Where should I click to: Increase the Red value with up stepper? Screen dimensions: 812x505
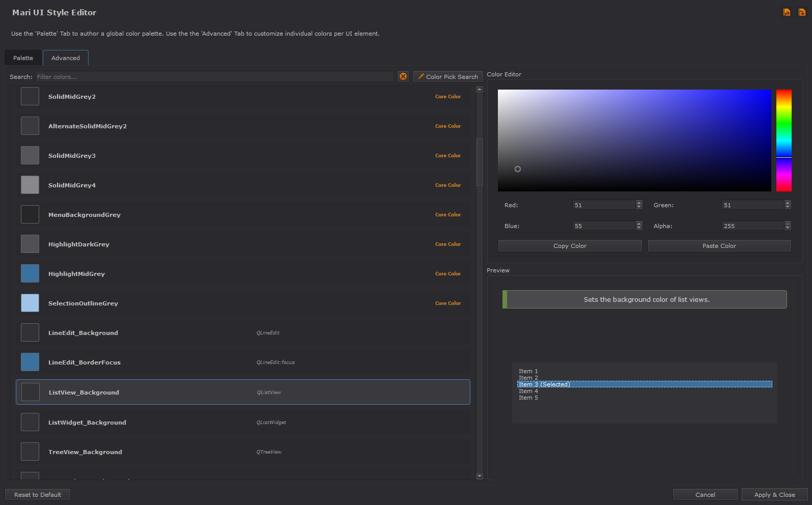639,203
